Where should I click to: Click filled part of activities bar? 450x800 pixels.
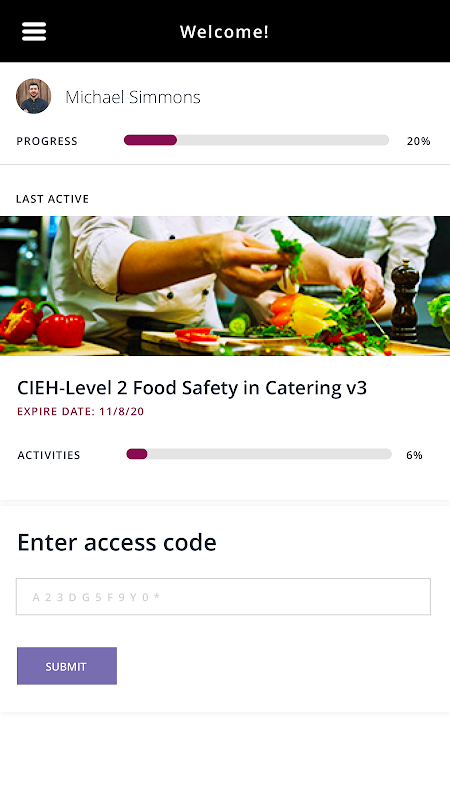137,454
